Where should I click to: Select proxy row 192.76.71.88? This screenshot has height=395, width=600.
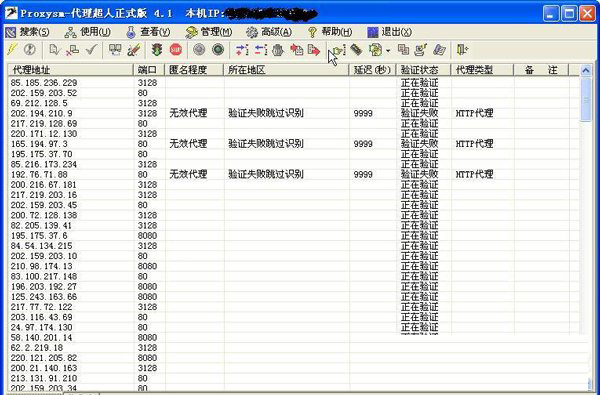(x=294, y=175)
